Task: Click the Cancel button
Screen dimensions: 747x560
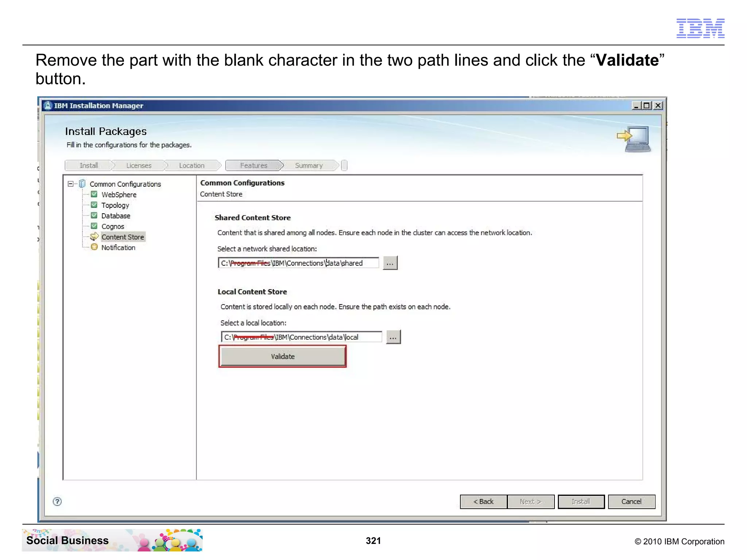Action: point(631,501)
